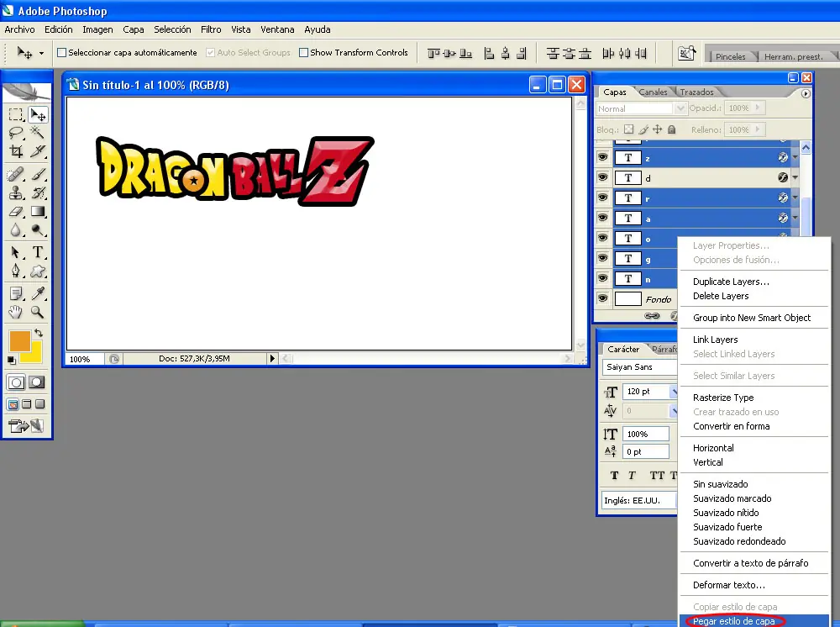The height and width of the screenshot is (627, 840).
Task: Select the Clone Stamp tool
Action: click(16, 193)
